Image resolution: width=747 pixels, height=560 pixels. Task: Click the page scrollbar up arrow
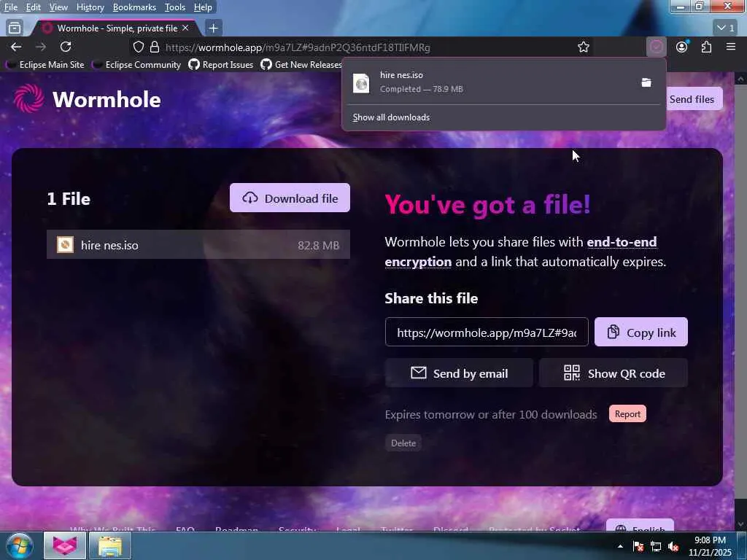tap(740, 79)
